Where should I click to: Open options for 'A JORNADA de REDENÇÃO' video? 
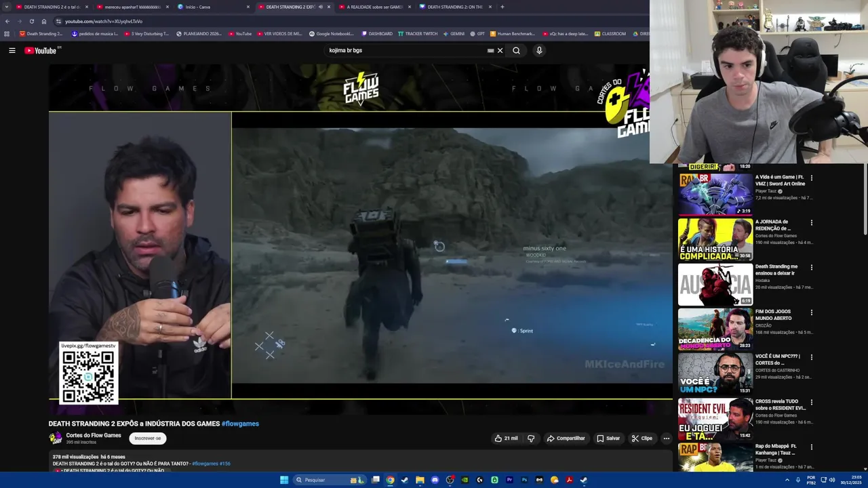pos(811,223)
